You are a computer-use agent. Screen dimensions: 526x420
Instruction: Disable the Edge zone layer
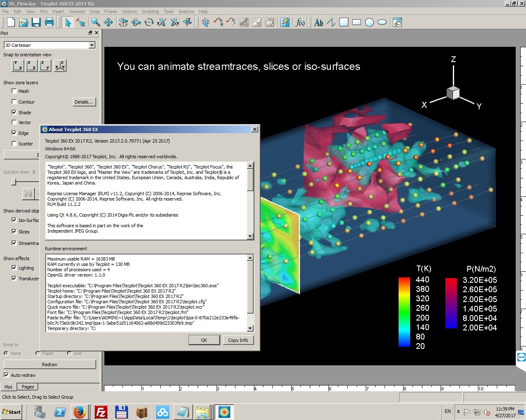click(x=14, y=133)
